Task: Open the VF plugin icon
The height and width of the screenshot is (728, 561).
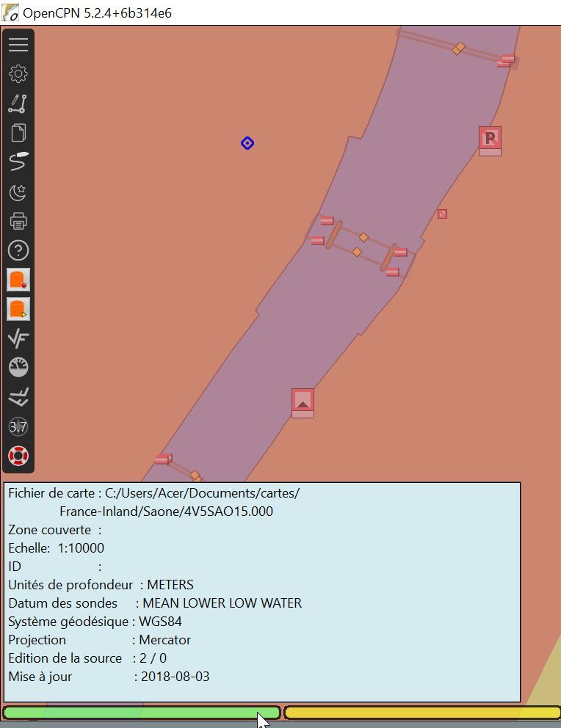Action: 18,338
